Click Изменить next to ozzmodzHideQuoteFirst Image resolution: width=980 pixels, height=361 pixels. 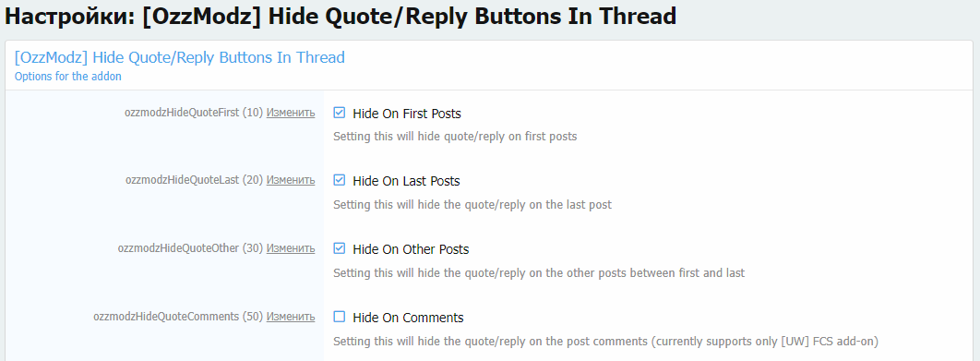(291, 113)
